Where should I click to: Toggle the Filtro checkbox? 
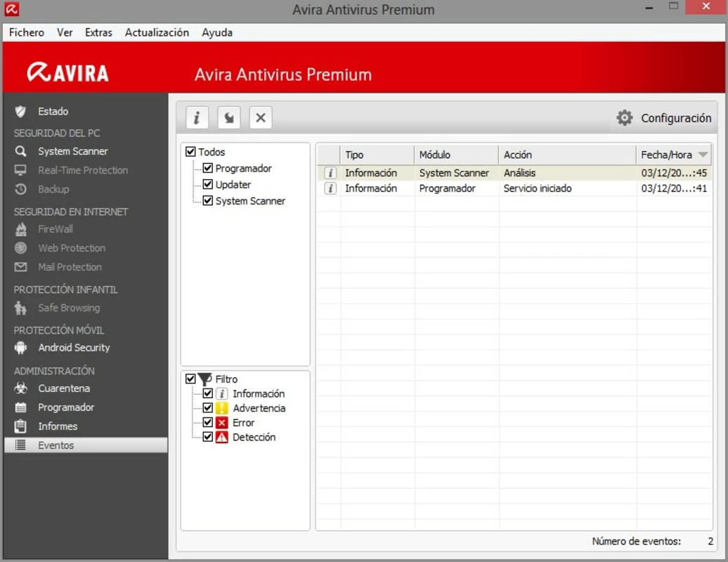pyautogui.click(x=190, y=379)
